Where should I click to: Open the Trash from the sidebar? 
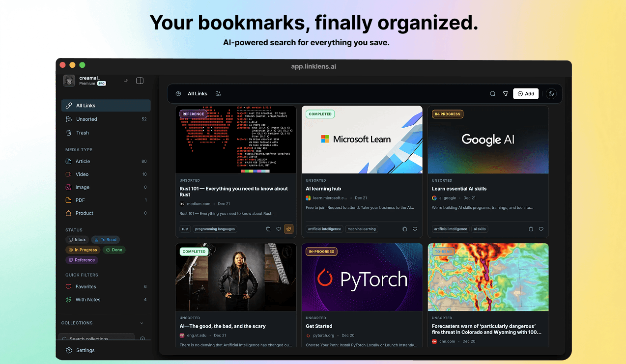click(x=83, y=133)
